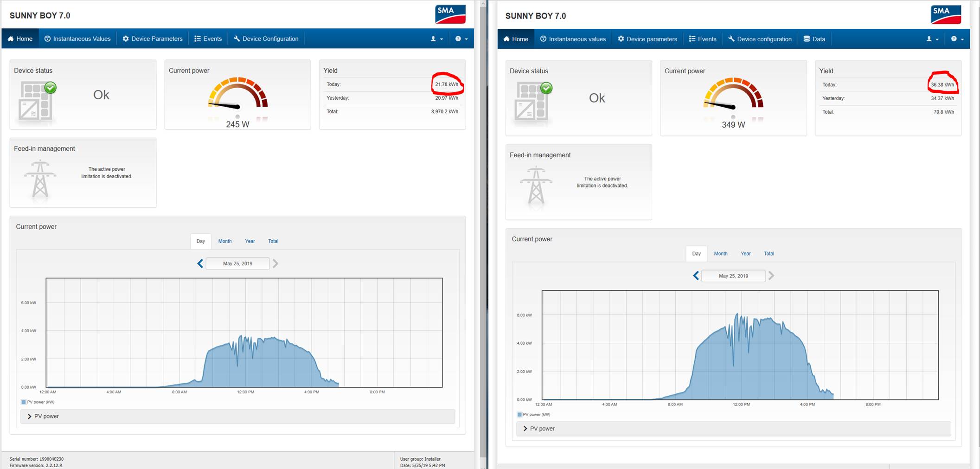Open the help dropdown in the right window

(x=957, y=39)
